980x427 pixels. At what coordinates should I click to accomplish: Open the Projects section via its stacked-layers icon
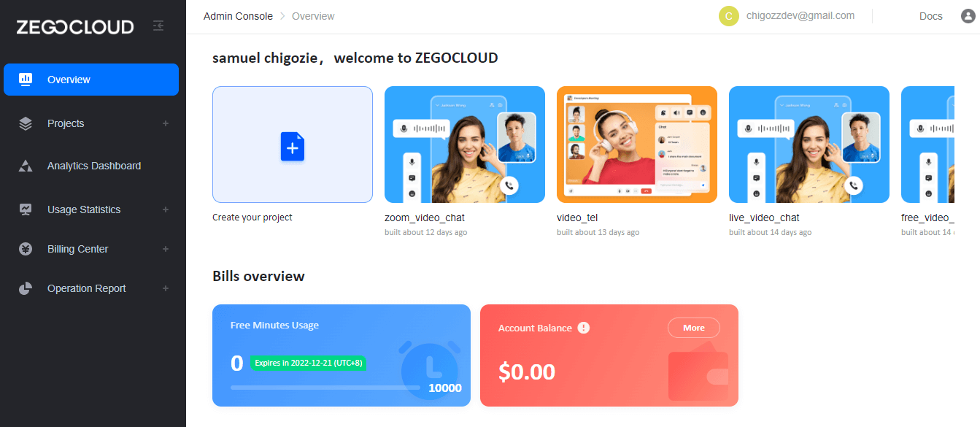coord(25,123)
